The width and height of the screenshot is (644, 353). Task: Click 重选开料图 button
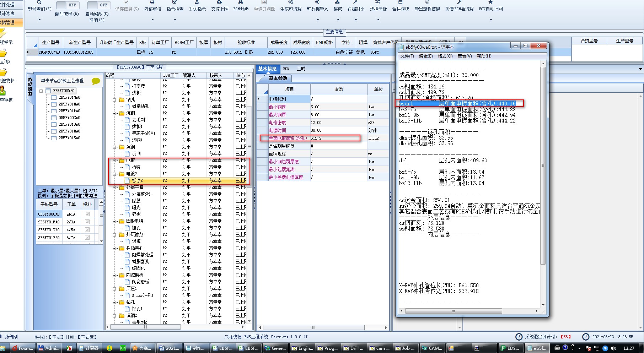tap(264, 6)
